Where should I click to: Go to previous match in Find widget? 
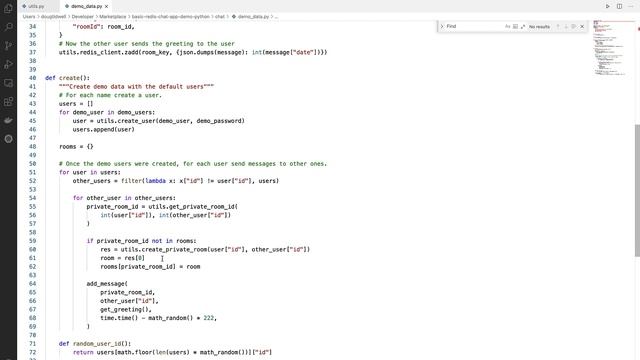click(558, 27)
